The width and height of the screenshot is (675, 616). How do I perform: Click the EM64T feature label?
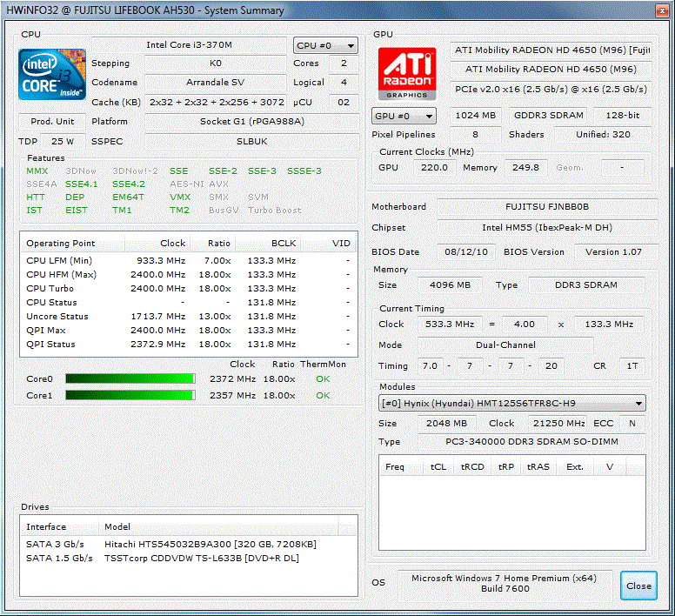pyautogui.click(x=128, y=198)
